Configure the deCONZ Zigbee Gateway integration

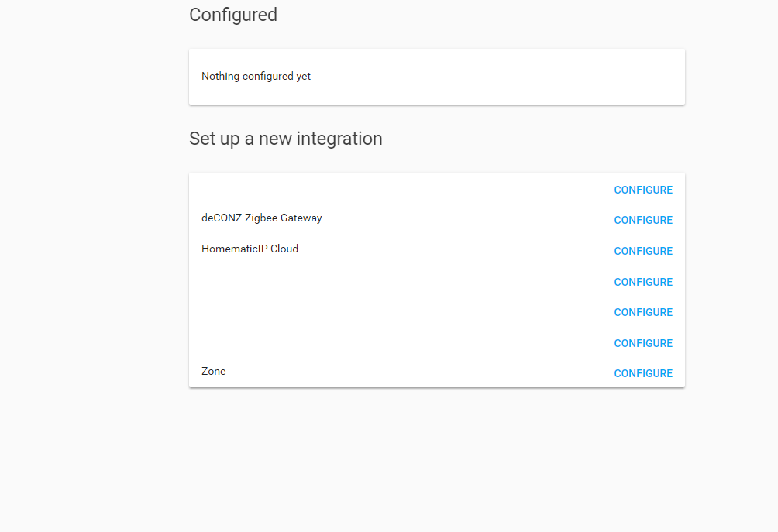(643, 220)
